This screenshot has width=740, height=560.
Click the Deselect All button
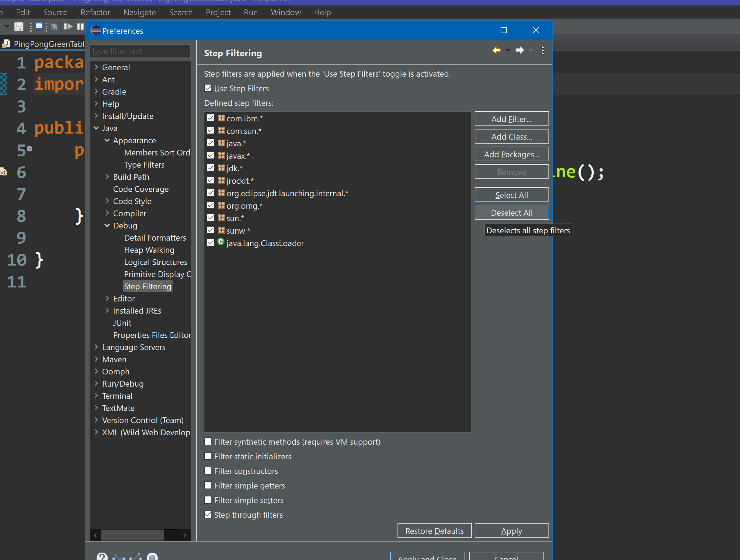(x=512, y=212)
